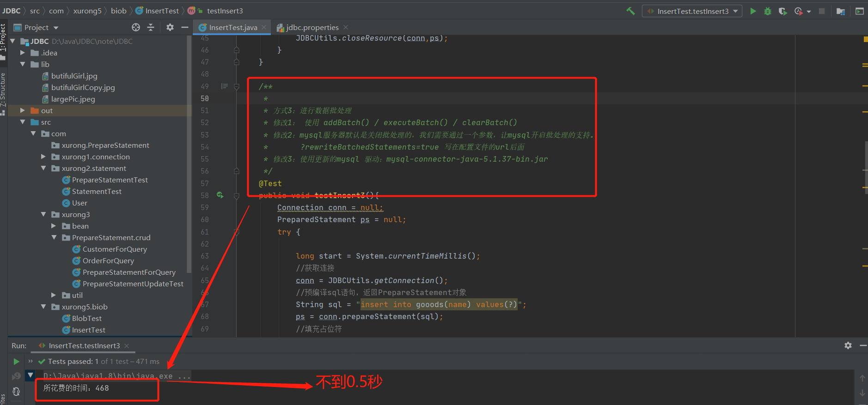Toggle the code fold marker at line 47
This screenshot has height=405, width=868.
pyautogui.click(x=237, y=62)
